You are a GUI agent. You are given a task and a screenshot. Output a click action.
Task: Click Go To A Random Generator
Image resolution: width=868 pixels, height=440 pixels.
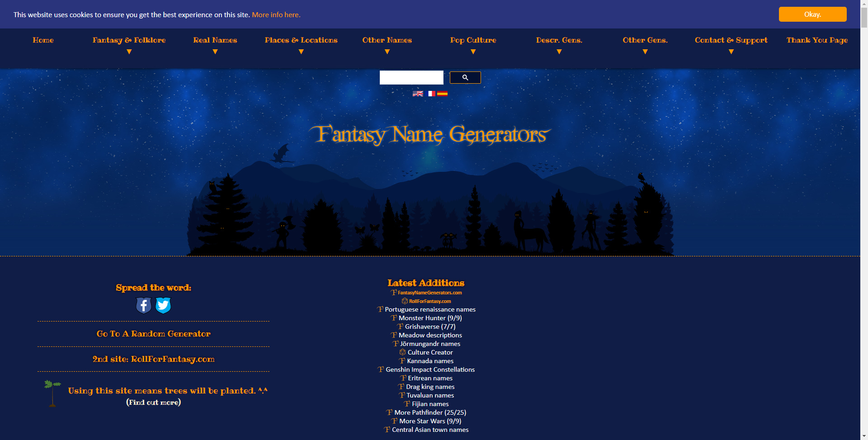153,334
